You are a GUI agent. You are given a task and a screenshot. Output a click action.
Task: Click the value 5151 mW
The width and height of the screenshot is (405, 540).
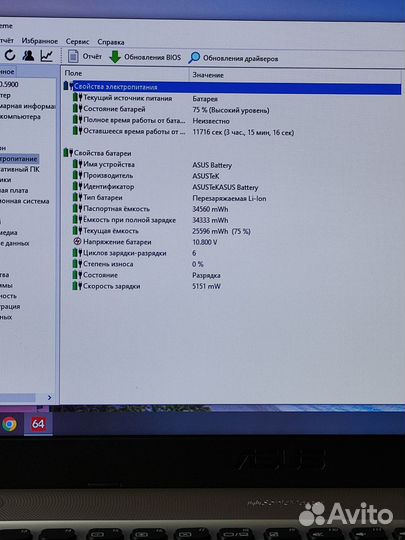click(206, 286)
